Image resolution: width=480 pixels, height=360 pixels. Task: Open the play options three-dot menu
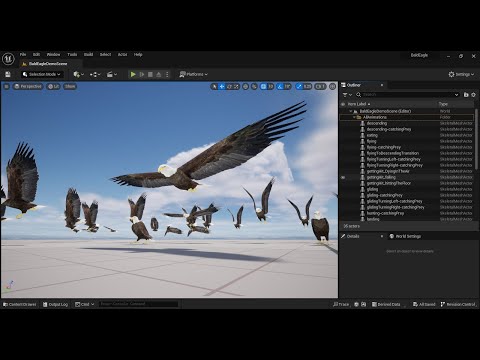167,74
